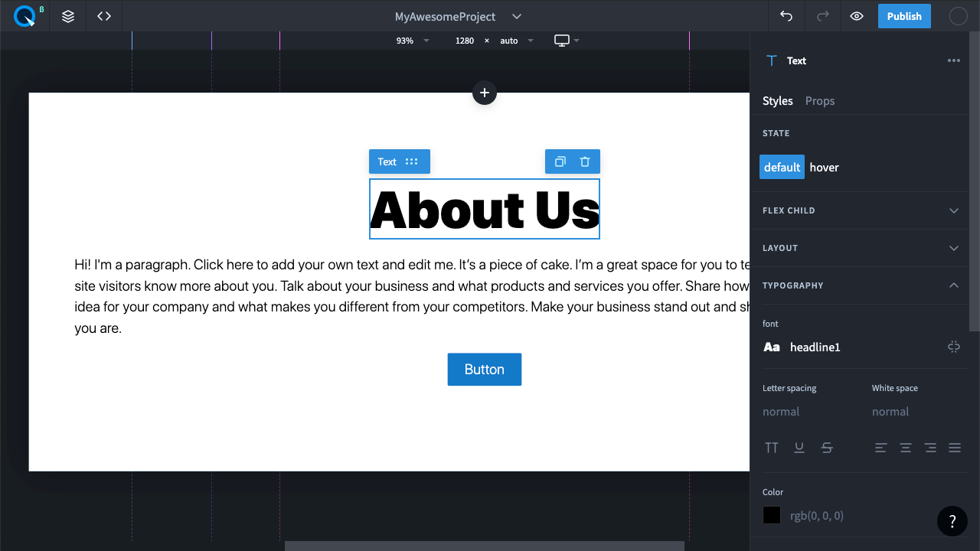Toggle strikethrough text decoration
The height and width of the screenshot is (551, 980).
(x=827, y=448)
